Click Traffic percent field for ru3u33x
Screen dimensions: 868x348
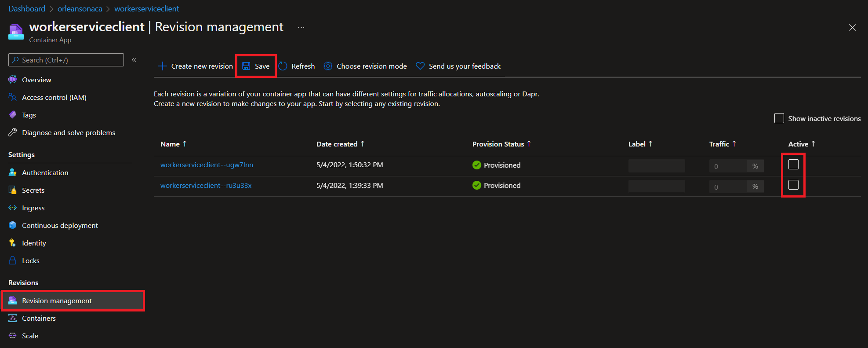click(728, 186)
